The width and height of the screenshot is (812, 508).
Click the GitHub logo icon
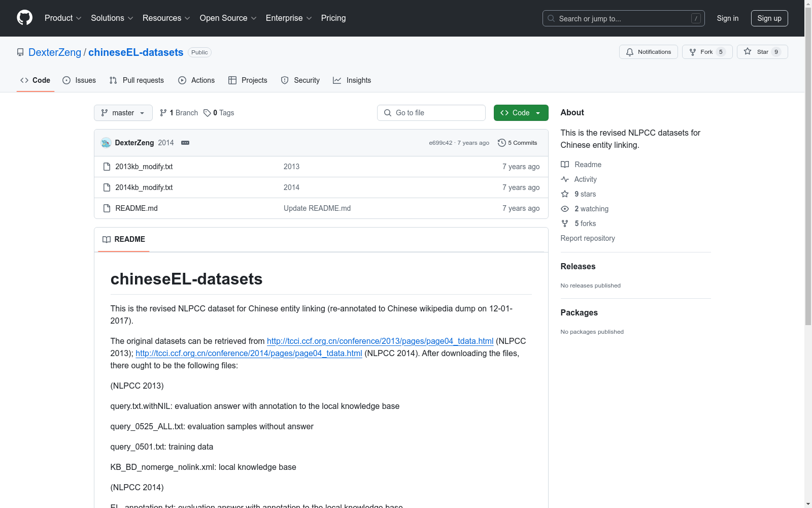[24, 18]
